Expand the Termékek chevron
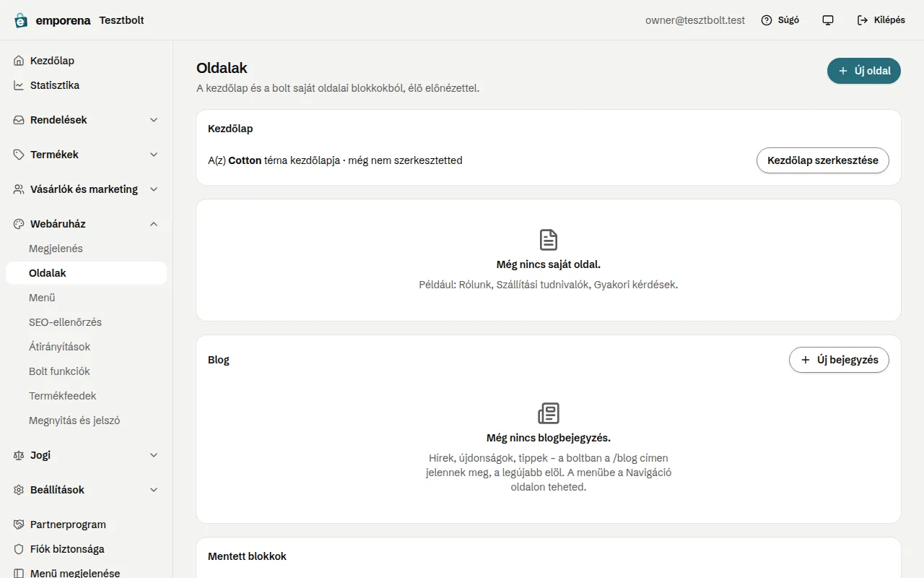Viewport: 924px width, 578px height. tap(154, 155)
